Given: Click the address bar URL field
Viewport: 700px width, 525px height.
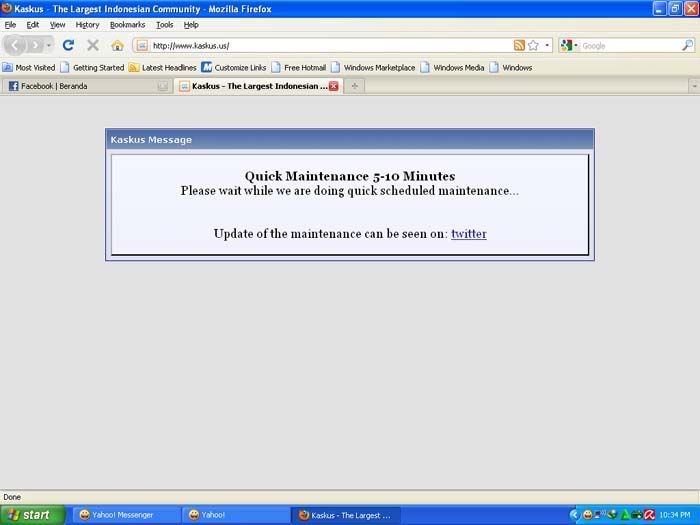Looking at the screenshot, I should [x=330, y=46].
